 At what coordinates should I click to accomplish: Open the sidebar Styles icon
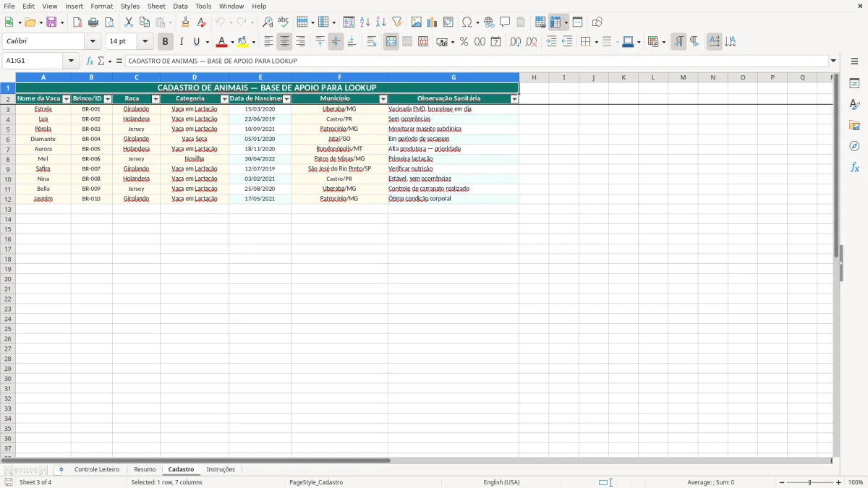(x=854, y=104)
